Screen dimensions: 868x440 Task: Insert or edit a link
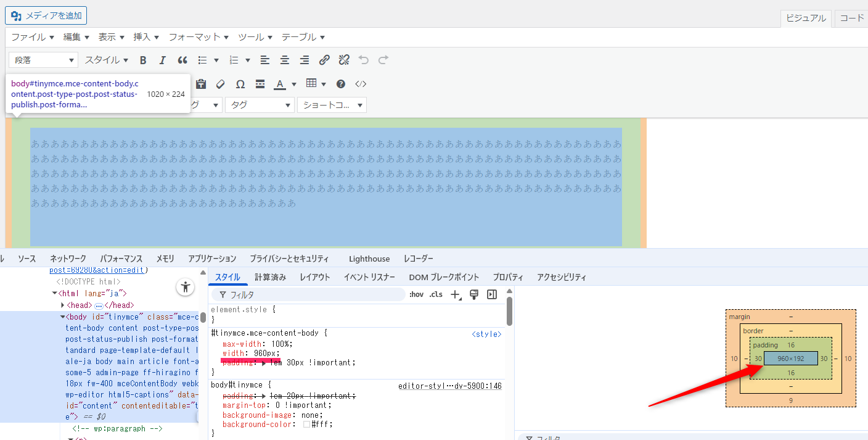324,60
